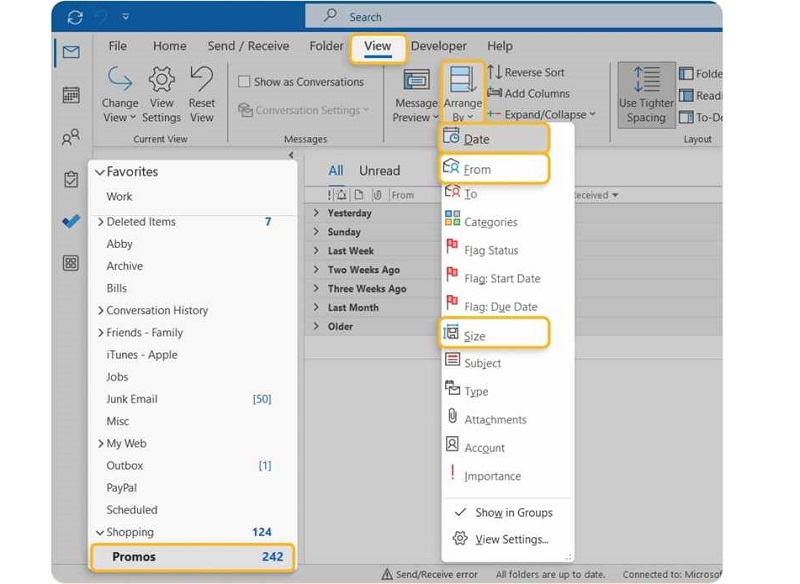Screen dimensions: 800x584
Task: Click the Send/Receive error status
Action: pos(430,574)
